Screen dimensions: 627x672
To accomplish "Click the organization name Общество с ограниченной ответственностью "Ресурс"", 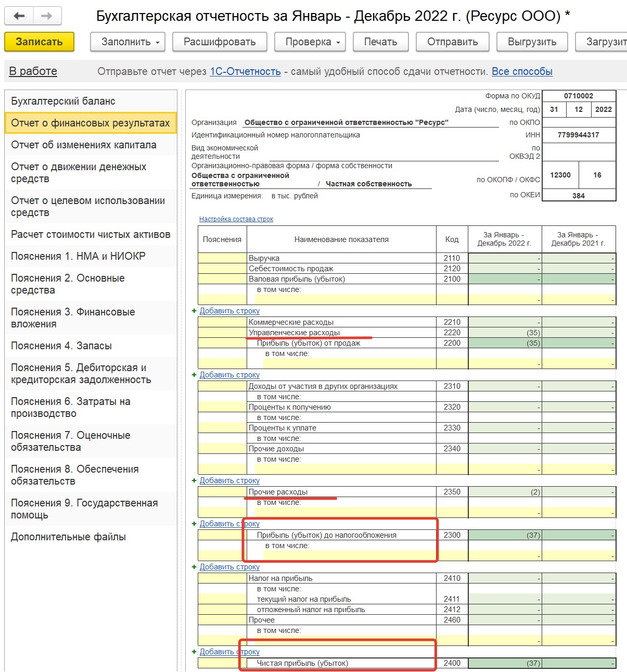I will tap(347, 122).
